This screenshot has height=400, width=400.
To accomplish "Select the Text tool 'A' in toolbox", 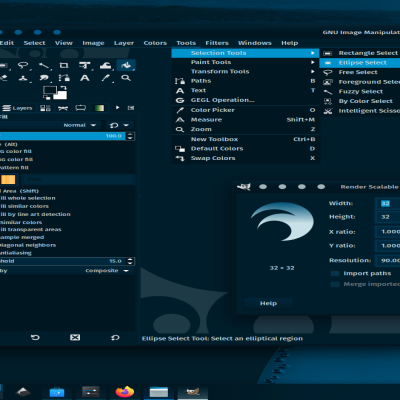I will click(85, 78).
